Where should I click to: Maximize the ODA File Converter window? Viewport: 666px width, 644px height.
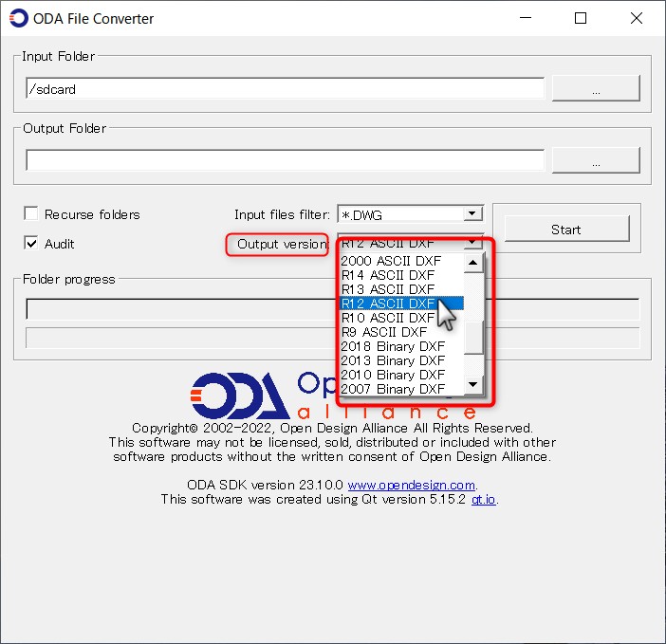[581, 18]
